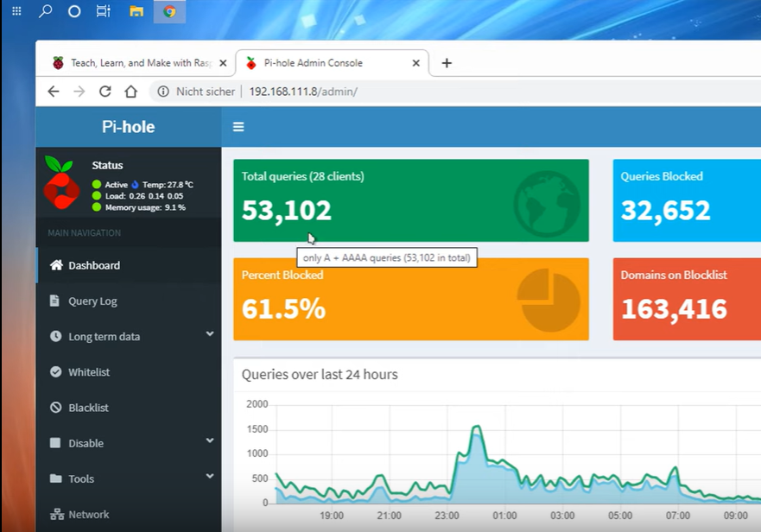This screenshot has height=532, width=761.
Task: Select the Chrome icon in the taskbar
Action: 169,11
